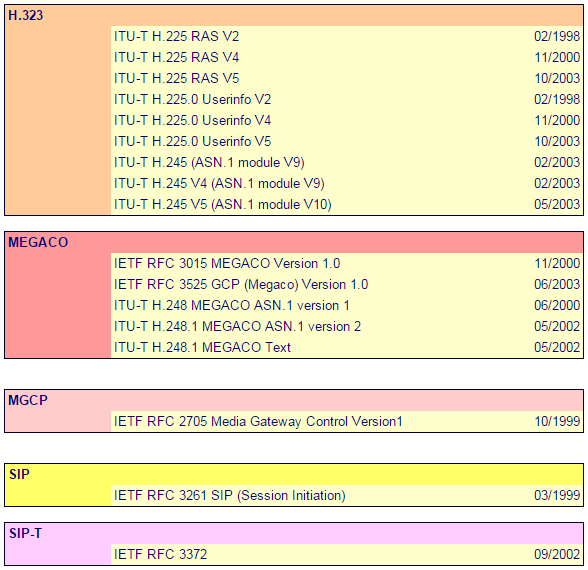Click the ITU-T H.225 RAS V2 row

(347, 36)
